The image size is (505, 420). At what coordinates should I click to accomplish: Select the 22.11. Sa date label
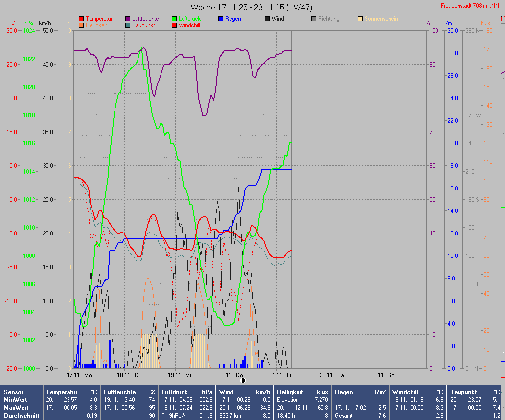(331, 375)
